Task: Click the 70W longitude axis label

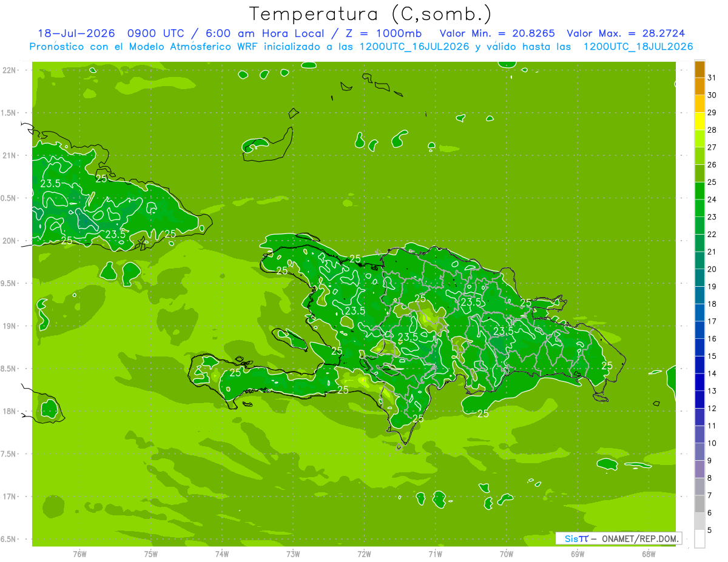Action: click(507, 554)
